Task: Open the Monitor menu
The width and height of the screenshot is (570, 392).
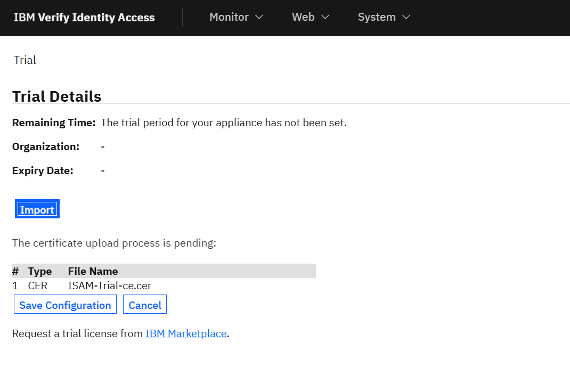Action: tap(236, 17)
